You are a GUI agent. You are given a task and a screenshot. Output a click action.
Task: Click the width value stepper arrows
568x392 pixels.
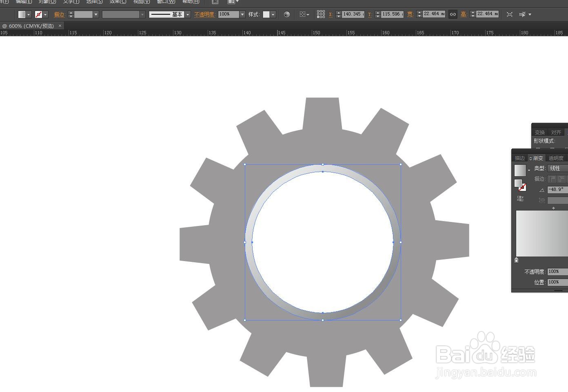tap(419, 14)
